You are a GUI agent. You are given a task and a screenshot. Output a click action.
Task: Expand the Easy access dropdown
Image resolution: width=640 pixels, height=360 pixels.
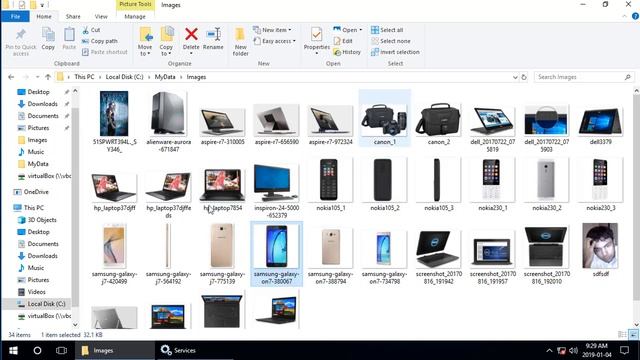pos(274,41)
